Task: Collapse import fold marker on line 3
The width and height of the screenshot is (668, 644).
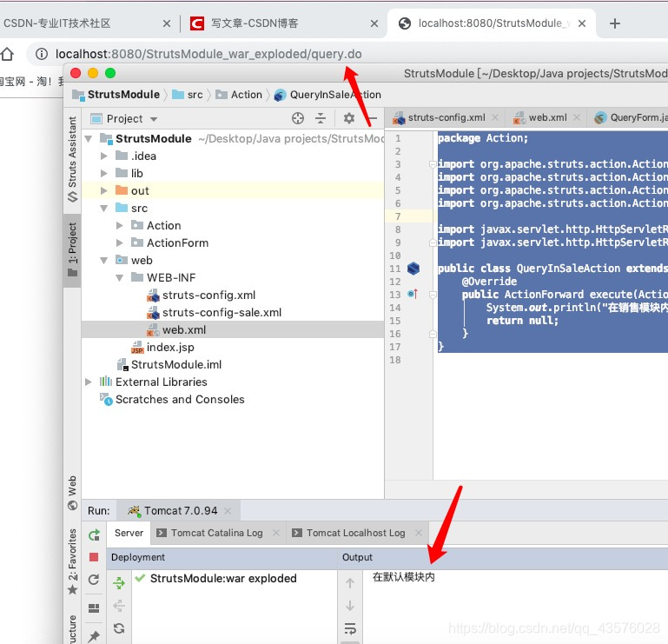Action: pyautogui.click(x=433, y=164)
